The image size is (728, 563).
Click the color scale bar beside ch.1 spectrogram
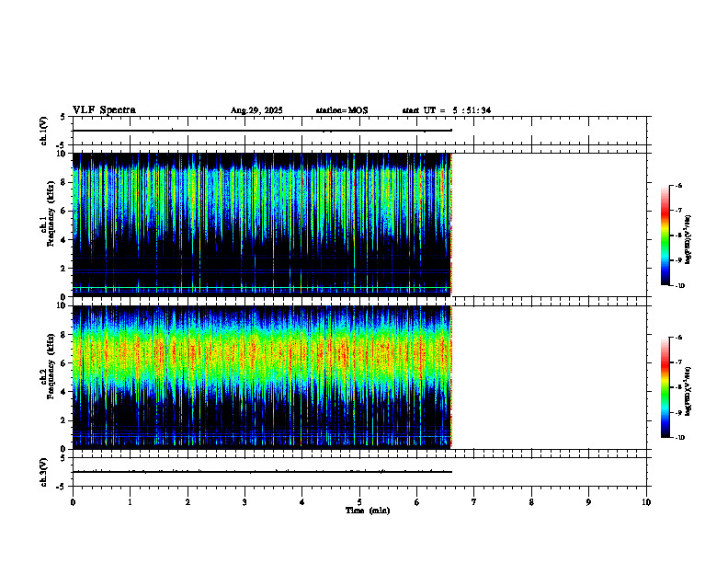[665, 236]
